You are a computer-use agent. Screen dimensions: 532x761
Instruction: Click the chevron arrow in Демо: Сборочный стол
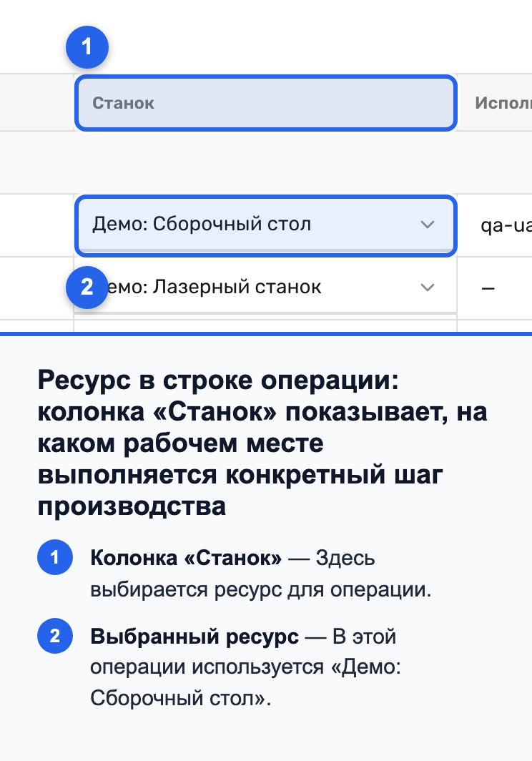(427, 225)
